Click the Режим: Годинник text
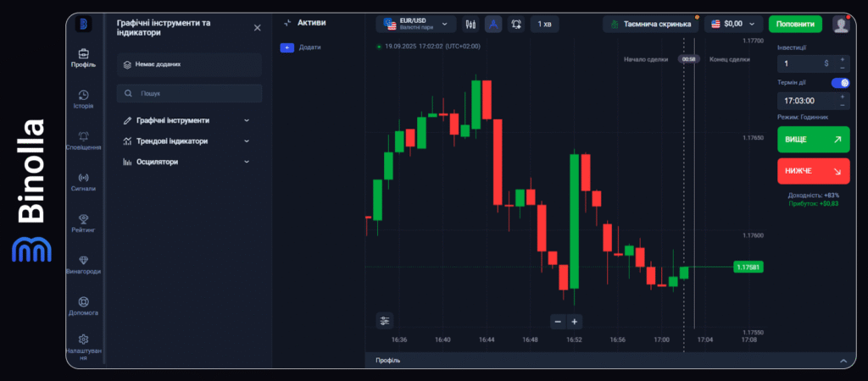This screenshot has height=381, width=868. pyautogui.click(x=803, y=117)
